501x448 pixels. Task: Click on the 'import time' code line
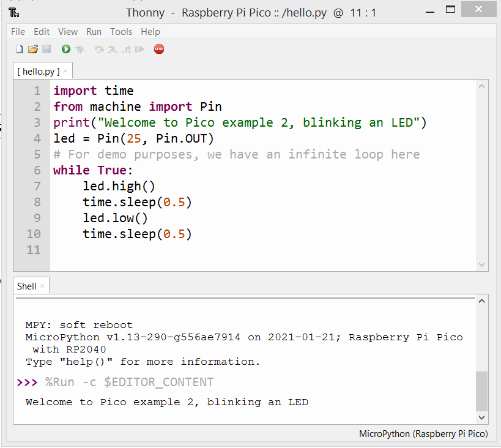click(94, 91)
